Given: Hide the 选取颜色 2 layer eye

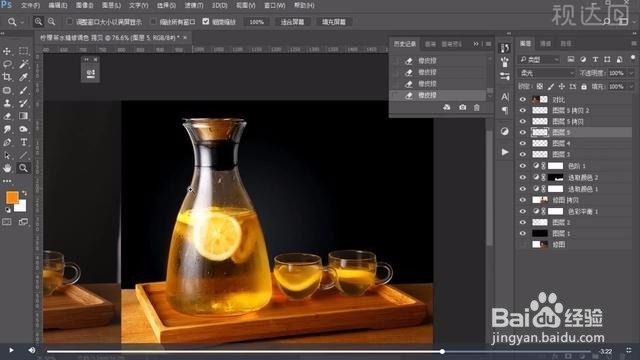Looking at the screenshot, I should click(x=523, y=177).
